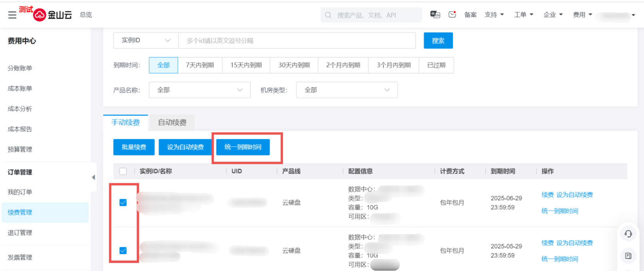This screenshot has width=644, height=271.
Task: Open 退订管理 in the sidebar
Action: coord(20,233)
